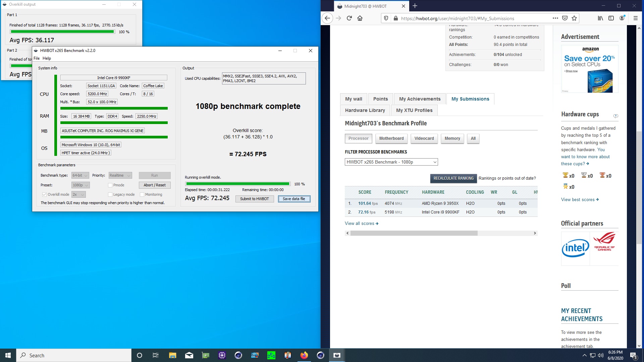Open the 101.64 fps score entry

[x=368, y=203]
